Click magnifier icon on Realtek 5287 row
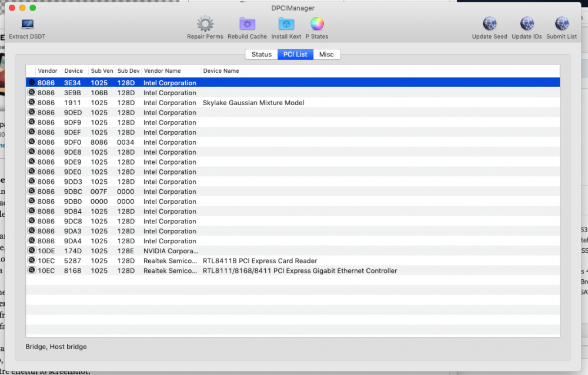The height and width of the screenshot is (375, 588). click(32, 260)
